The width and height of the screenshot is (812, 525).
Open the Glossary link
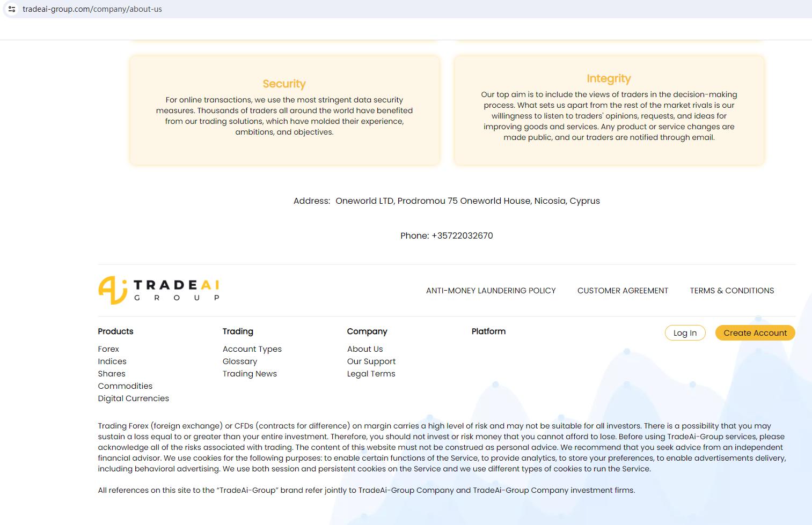(239, 361)
